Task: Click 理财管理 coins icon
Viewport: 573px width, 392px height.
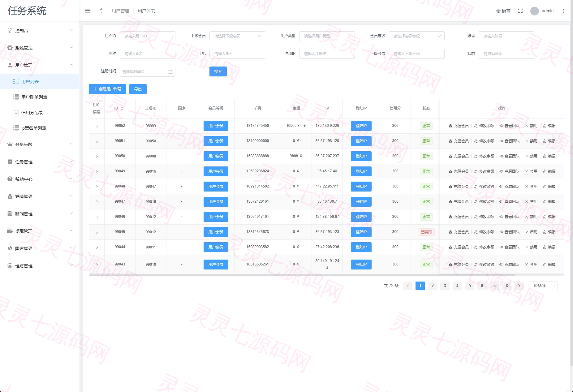Action: 10,265
